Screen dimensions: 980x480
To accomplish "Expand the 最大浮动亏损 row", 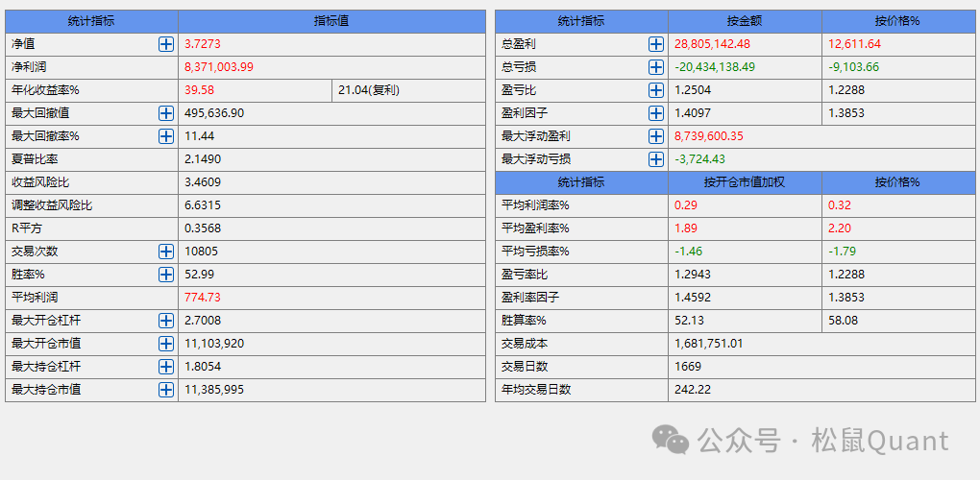I will click(x=656, y=159).
